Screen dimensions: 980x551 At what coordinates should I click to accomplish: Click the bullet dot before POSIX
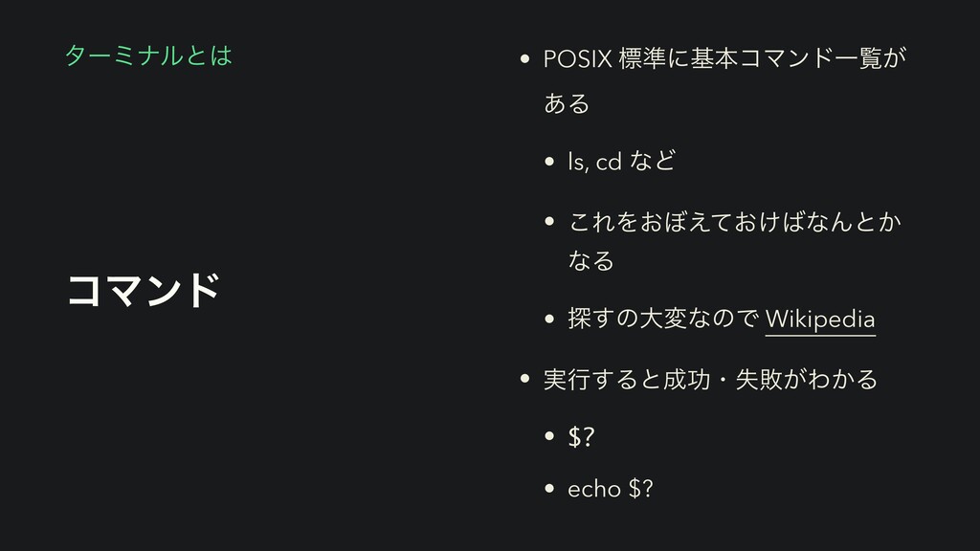525,58
